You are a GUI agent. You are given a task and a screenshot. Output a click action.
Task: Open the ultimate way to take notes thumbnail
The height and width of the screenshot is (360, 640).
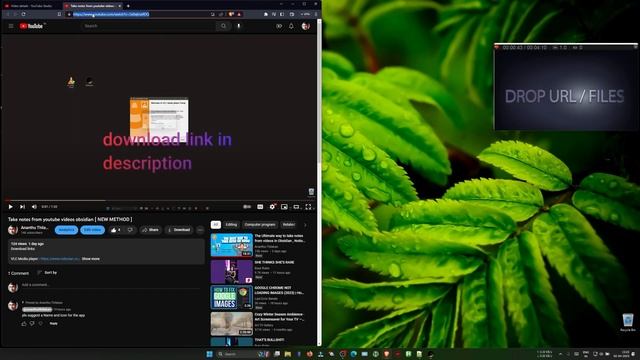pos(231,245)
